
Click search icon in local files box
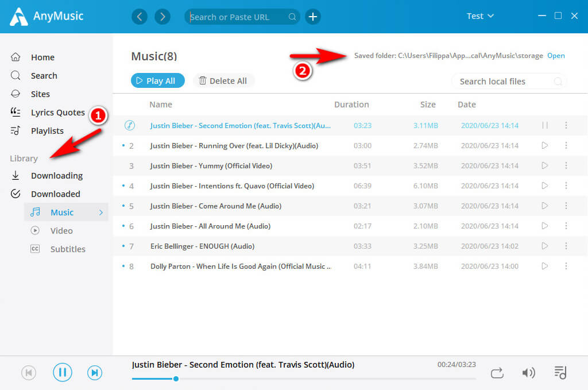click(x=558, y=82)
